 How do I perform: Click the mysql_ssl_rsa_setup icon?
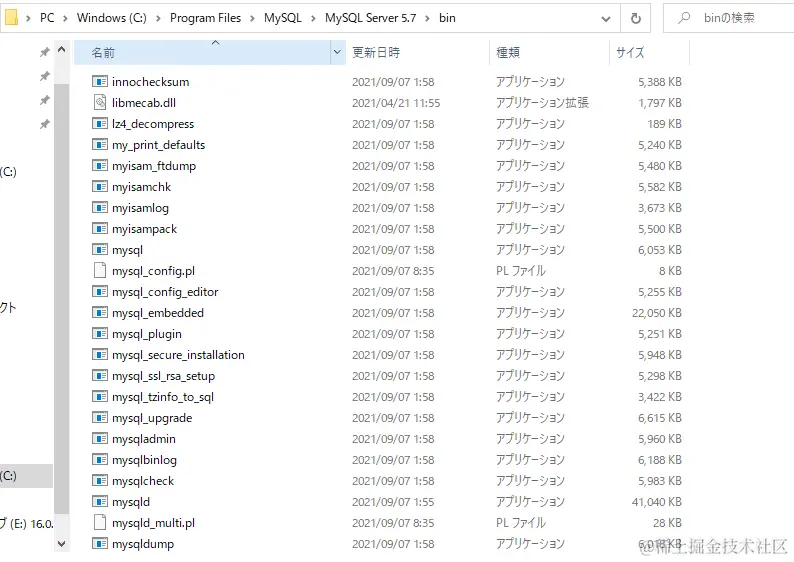pyautogui.click(x=100, y=376)
